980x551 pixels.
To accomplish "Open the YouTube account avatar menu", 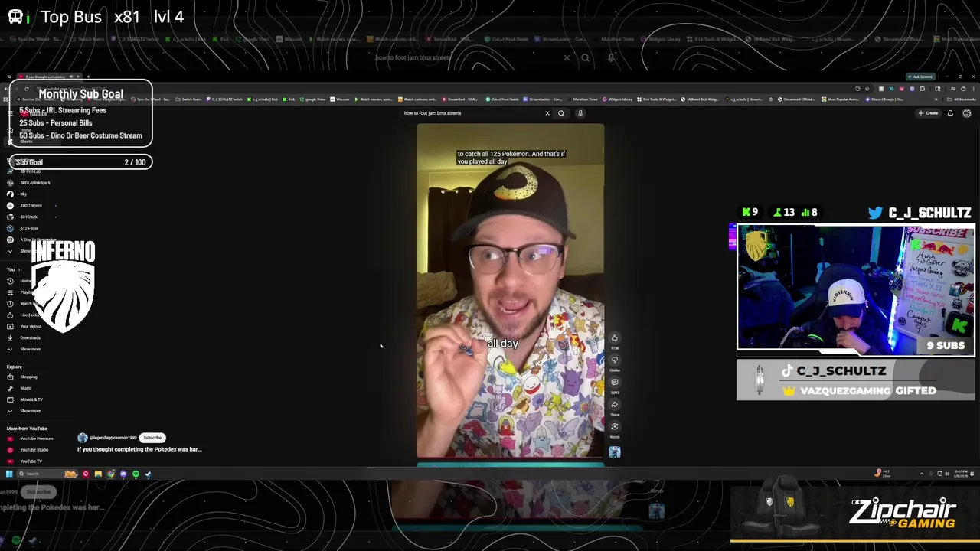I will 967,113.
